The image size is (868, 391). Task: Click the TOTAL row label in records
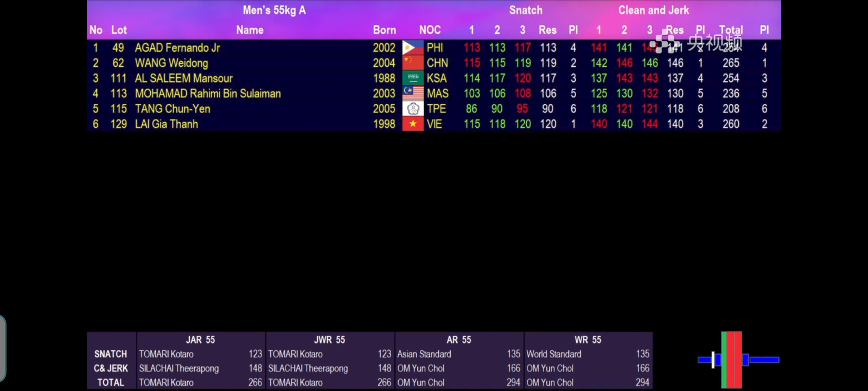coord(111,383)
